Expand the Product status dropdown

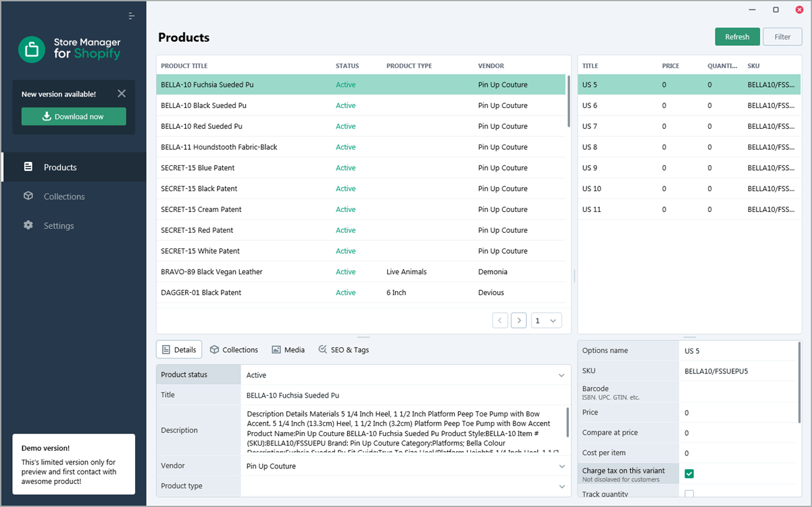point(406,375)
